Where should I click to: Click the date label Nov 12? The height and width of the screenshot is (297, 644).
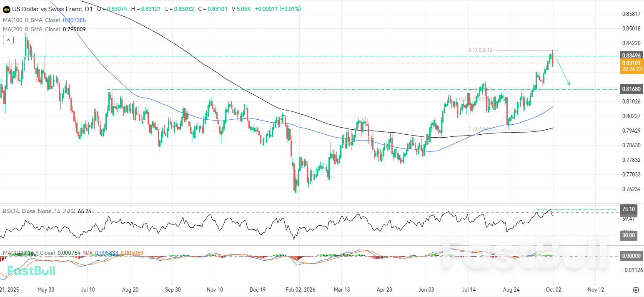click(x=596, y=289)
